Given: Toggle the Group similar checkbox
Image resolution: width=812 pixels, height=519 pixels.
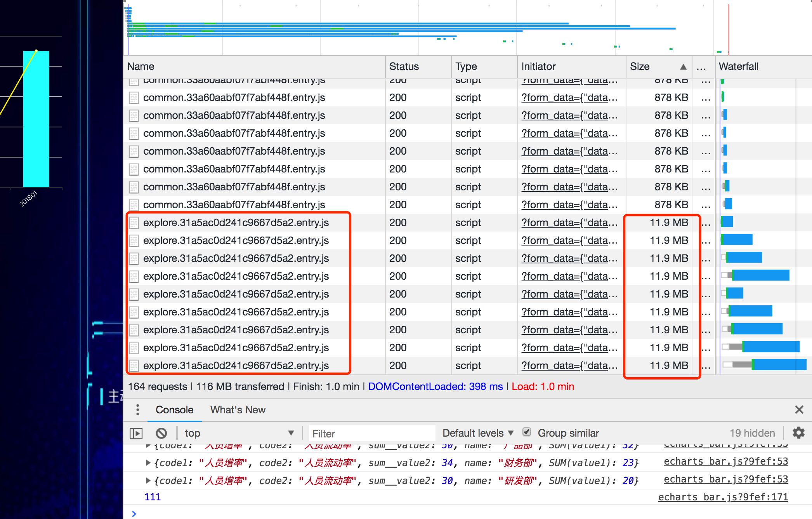Looking at the screenshot, I should coord(527,432).
